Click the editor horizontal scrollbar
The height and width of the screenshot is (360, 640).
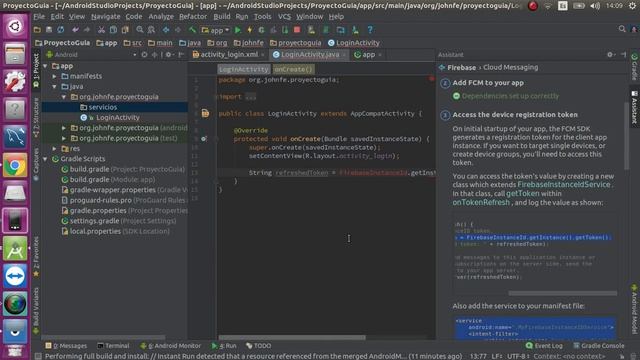(x=292, y=338)
